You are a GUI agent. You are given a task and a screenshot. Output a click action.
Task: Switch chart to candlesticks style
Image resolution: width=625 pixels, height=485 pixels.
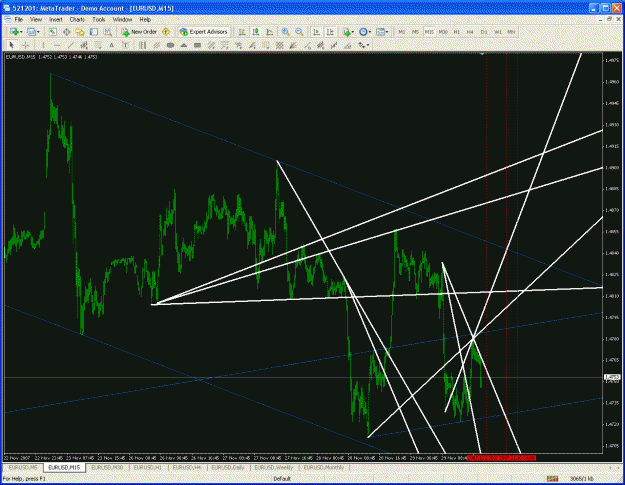tap(256, 32)
